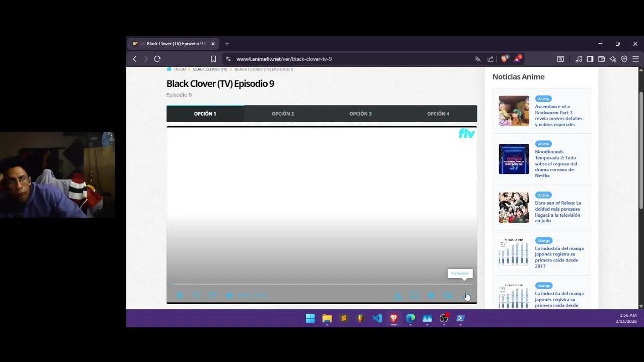Click the translate page icon

[477, 59]
